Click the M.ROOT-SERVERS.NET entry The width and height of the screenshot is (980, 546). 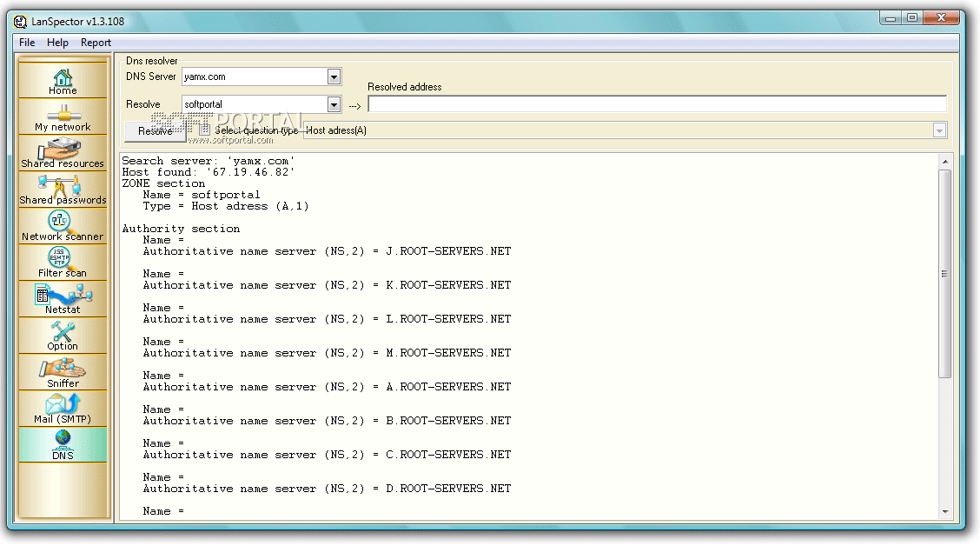pos(327,353)
